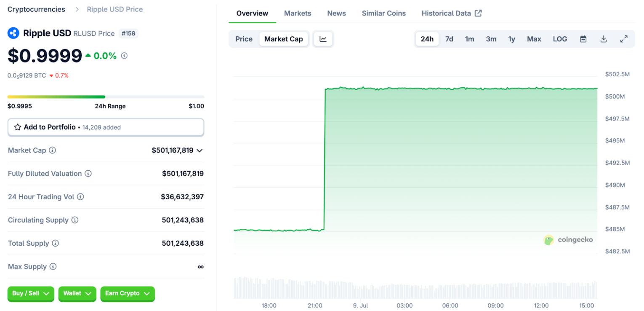Click the info icon beside 0.0% change

(124, 56)
